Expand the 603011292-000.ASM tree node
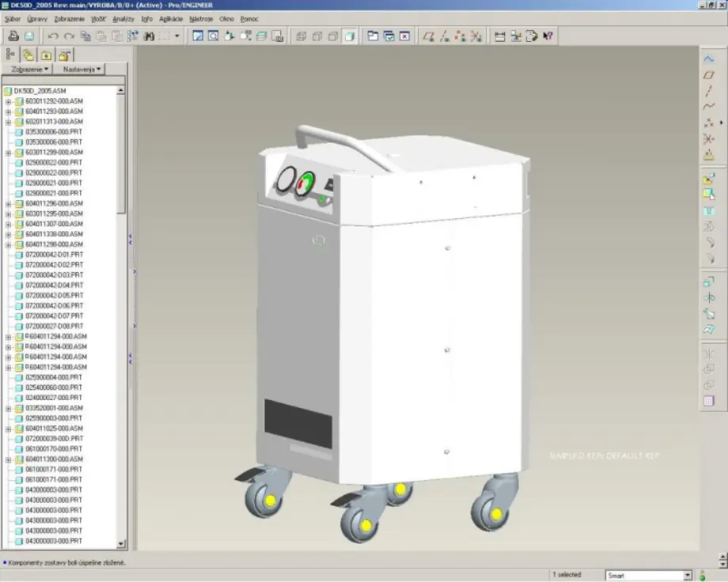728x582 pixels. 9,101
